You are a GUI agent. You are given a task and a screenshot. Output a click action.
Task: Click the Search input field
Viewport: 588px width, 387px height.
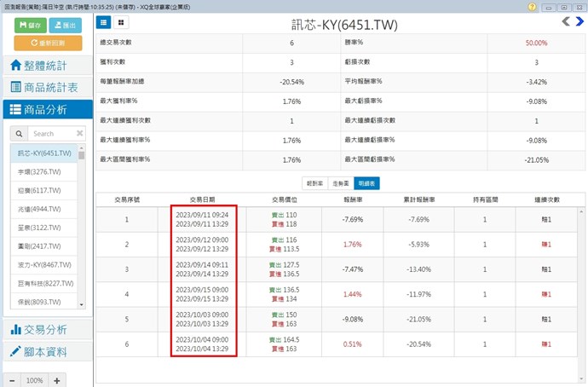tap(51, 134)
